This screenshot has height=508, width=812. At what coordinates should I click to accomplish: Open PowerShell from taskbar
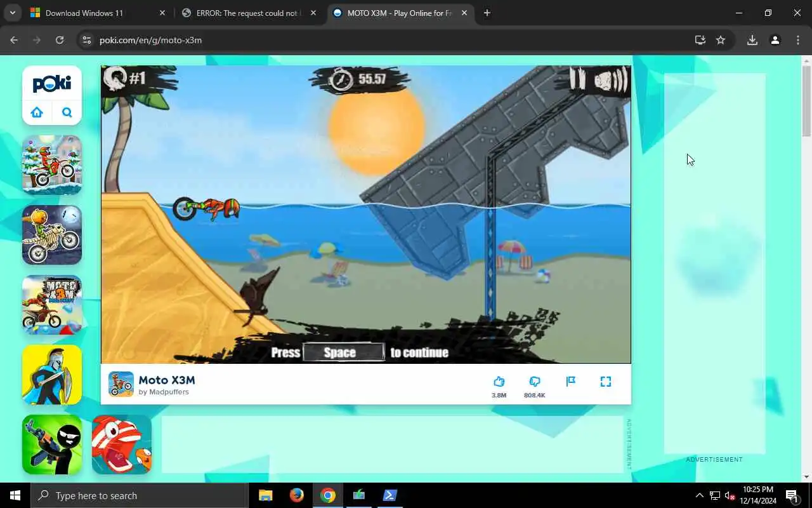[x=390, y=495]
